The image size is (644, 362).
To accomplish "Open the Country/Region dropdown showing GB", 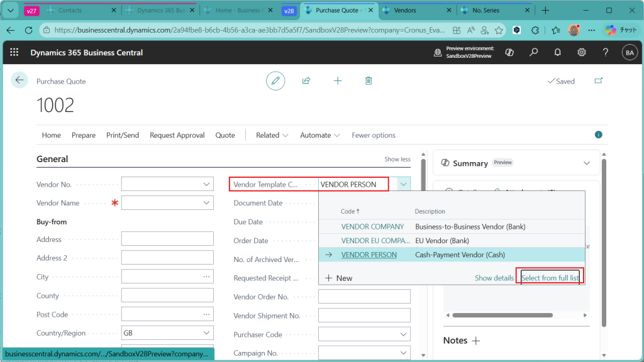I will [207, 333].
